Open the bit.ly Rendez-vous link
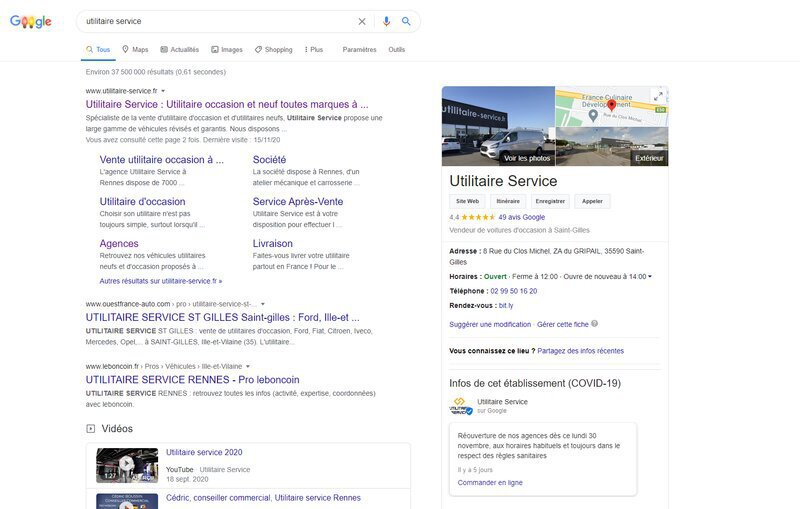800x509 pixels. 506,306
